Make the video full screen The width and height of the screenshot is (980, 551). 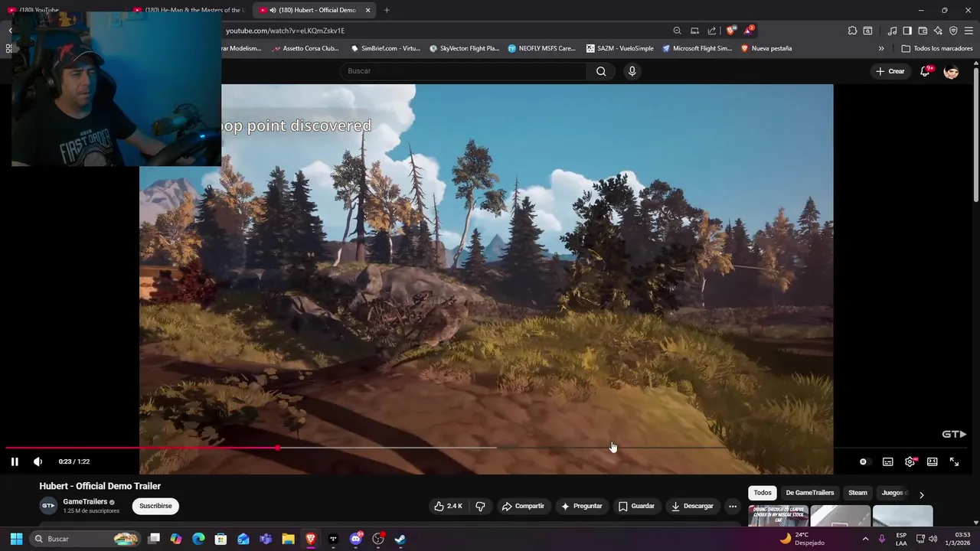955,461
